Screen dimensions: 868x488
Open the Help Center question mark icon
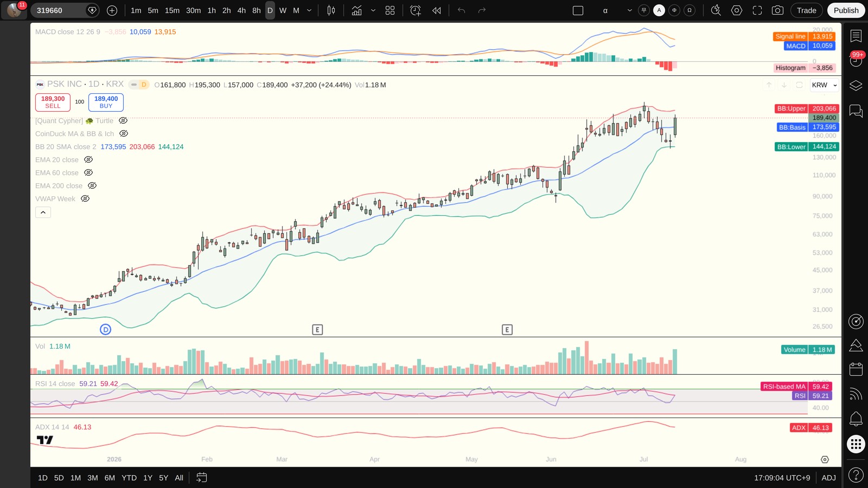[856, 475]
